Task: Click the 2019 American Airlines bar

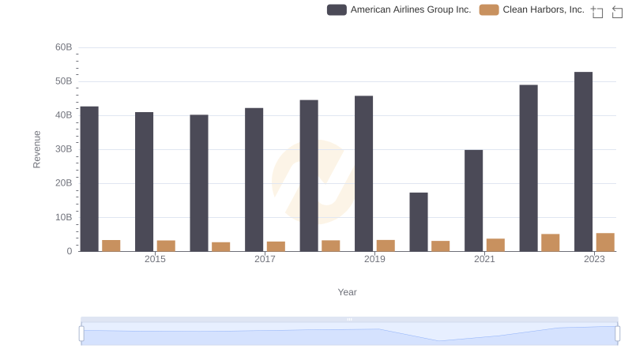Action: [x=363, y=174]
